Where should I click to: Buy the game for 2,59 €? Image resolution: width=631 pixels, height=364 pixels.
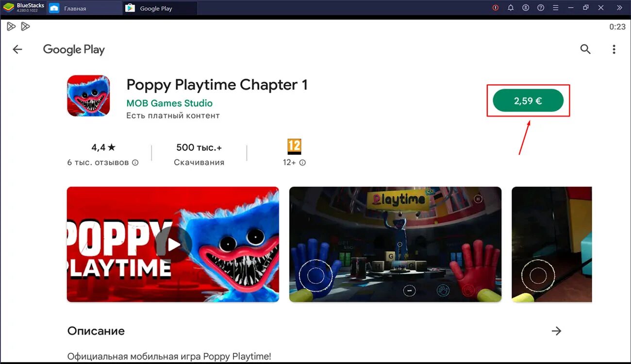click(528, 101)
